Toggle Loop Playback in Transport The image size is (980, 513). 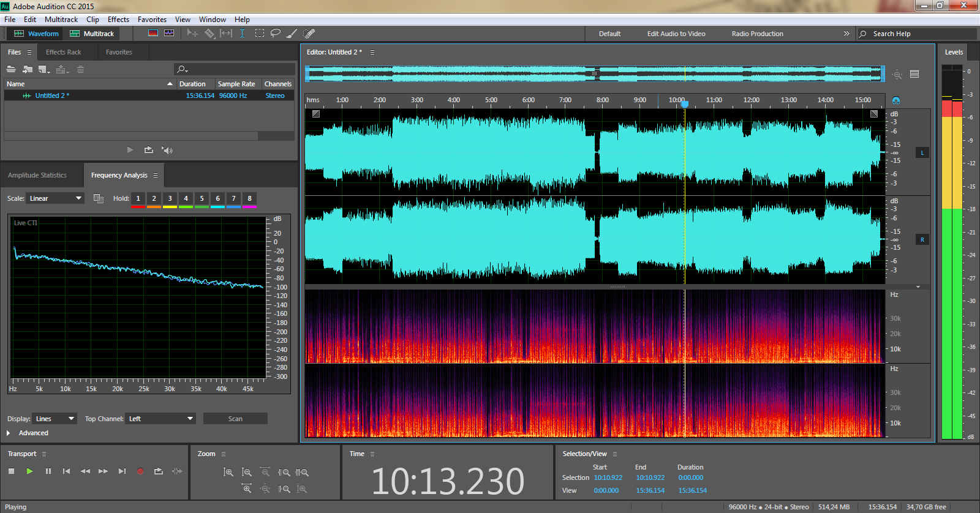(159, 471)
